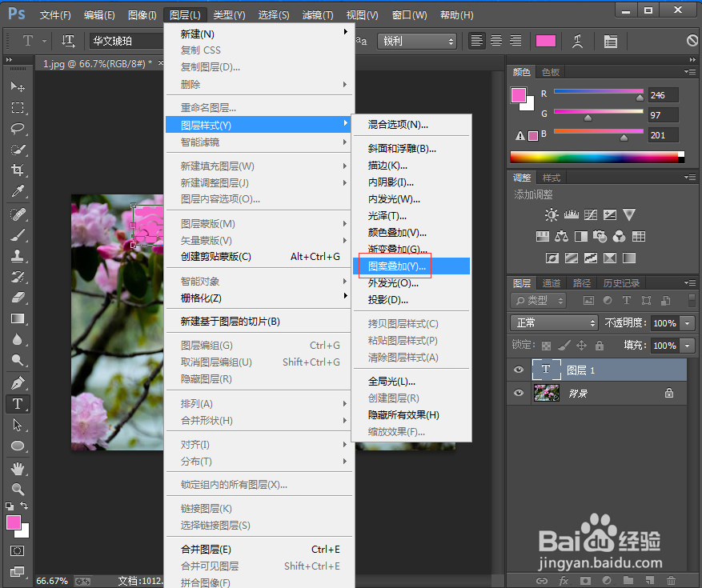702x588 pixels.
Task: Select the Path Selection tool
Action: [x=18, y=425]
